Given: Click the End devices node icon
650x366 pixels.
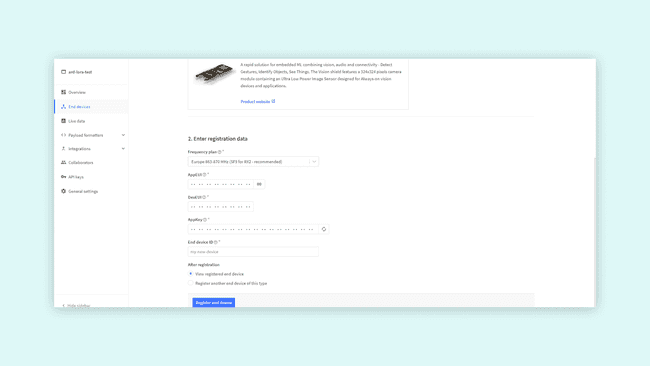Looking at the screenshot, I should [x=63, y=107].
